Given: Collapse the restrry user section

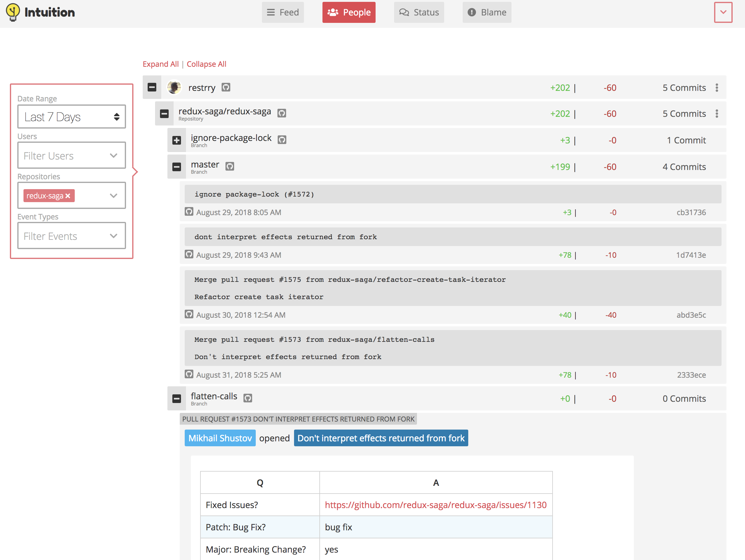Looking at the screenshot, I should tap(152, 87).
